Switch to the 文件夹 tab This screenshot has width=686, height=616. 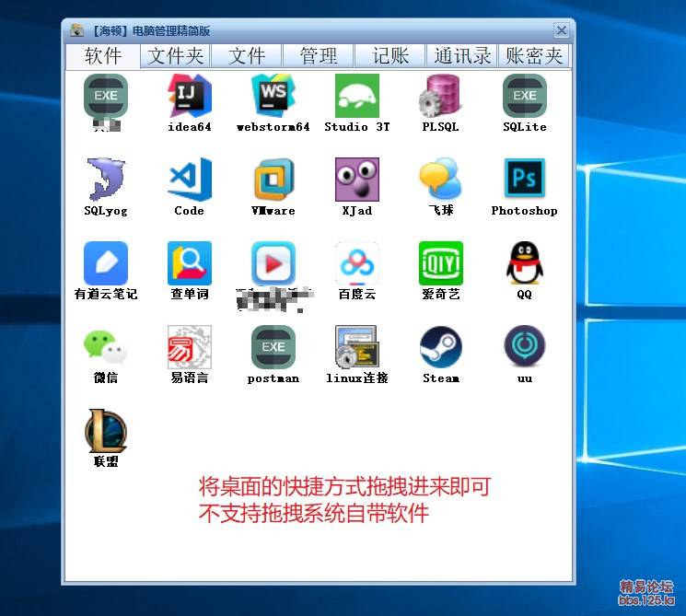click(x=176, y=56)
